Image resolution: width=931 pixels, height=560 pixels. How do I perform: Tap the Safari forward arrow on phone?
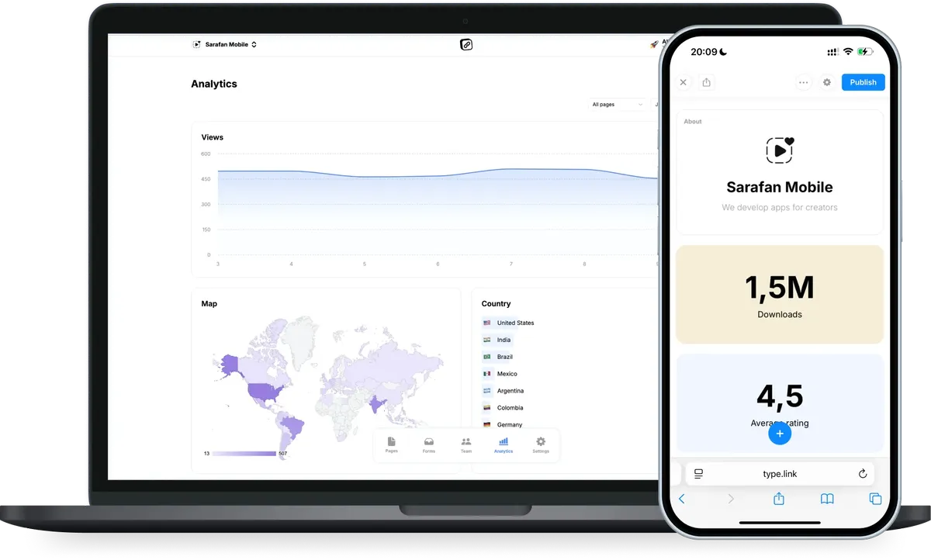730,499
